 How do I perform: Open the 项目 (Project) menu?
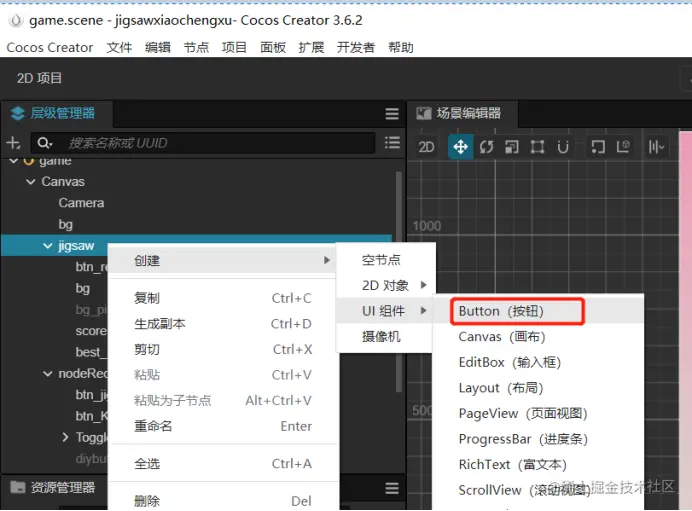tap(234, 47)
